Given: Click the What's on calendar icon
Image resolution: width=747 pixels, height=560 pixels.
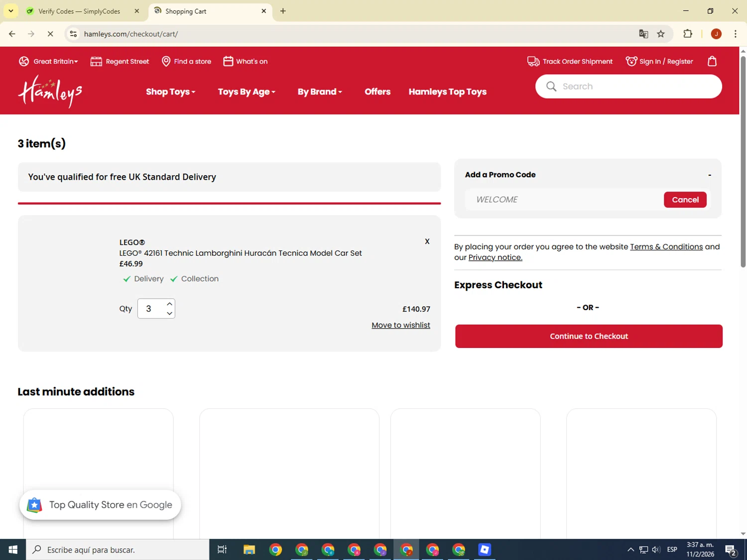Looking at the screenshot, I should click(x=228, y=61).
